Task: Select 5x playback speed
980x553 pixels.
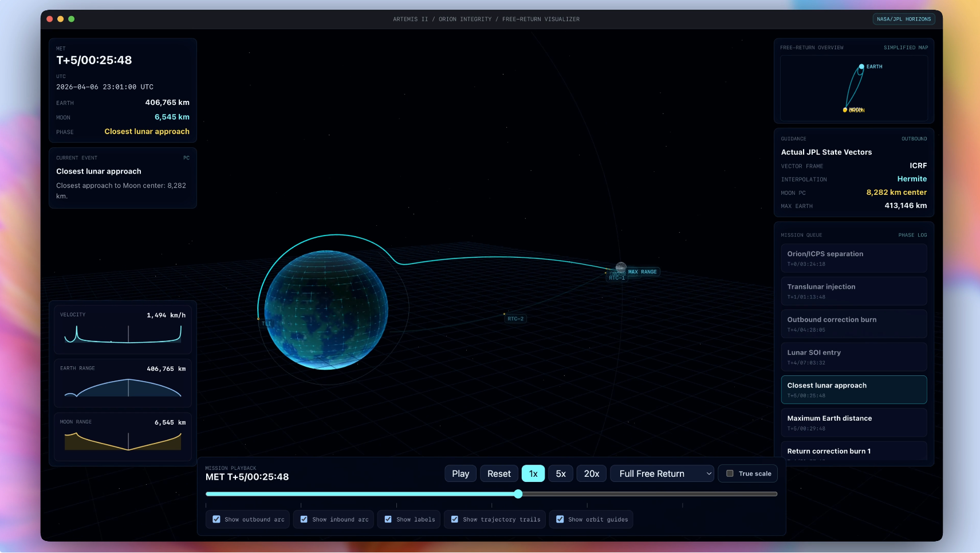Action: coord(561,473)
